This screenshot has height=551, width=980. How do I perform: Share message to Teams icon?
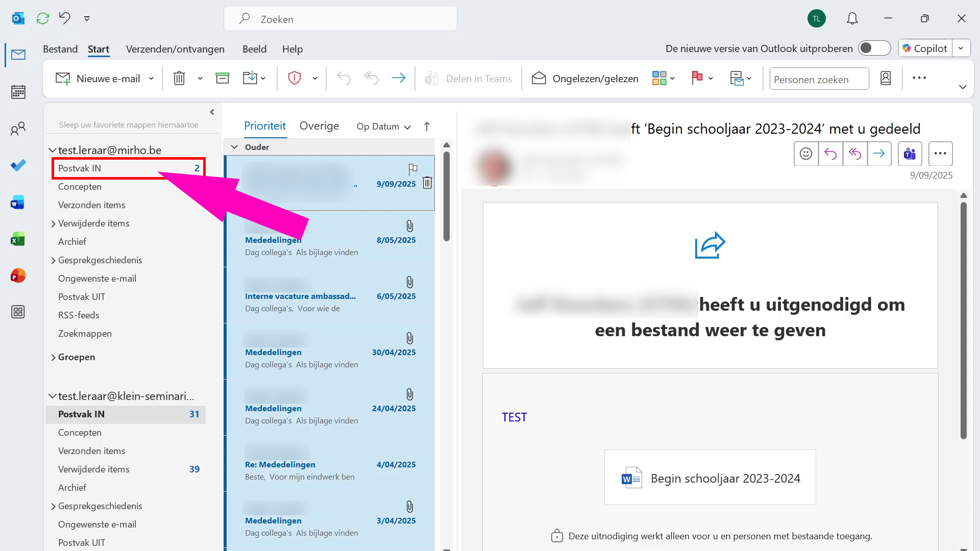pyautogui.click(x=910, y=154)
